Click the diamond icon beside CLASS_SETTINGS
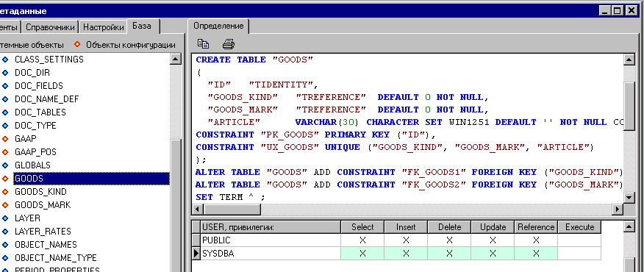The image size is (644, 272). [x=5, y=60]
